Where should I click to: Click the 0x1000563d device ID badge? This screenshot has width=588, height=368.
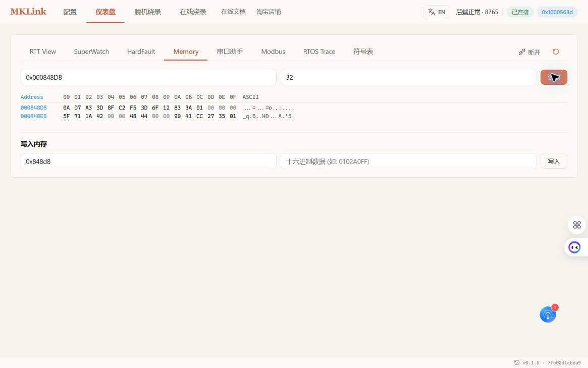click(x=557, y=12)
